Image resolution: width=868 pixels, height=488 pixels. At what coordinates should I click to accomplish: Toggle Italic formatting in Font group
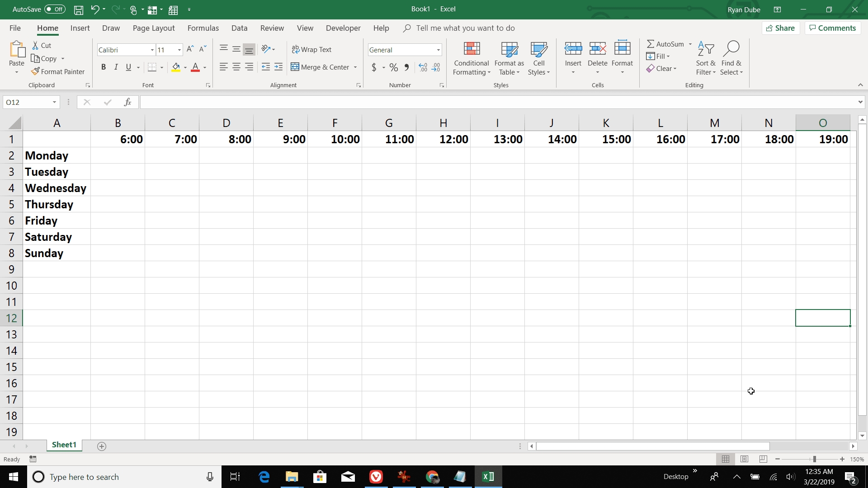coord(116,67)
